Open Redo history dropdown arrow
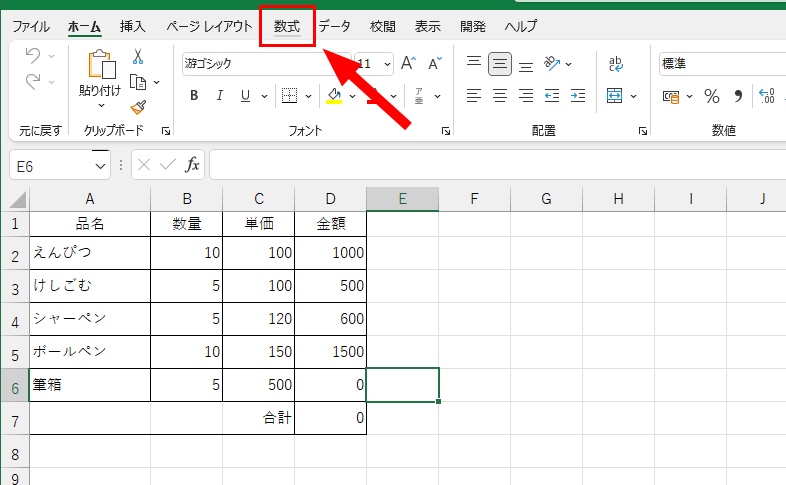This screenshot has width=786, height=485. [52, 82]
